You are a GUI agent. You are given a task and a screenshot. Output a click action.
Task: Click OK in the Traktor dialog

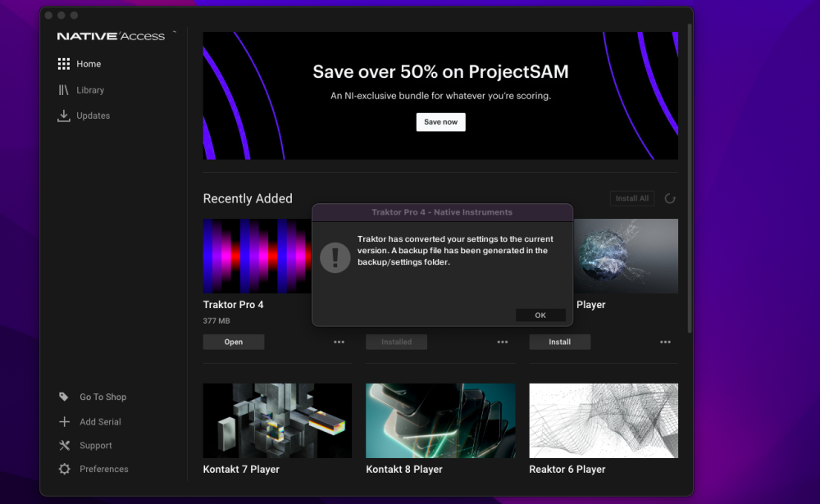click(540, 316)
